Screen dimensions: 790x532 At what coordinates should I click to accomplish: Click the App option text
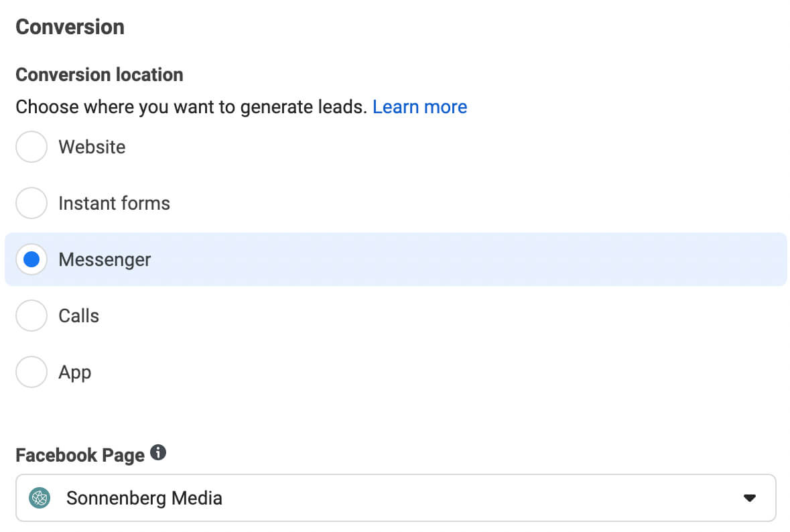[x=74, y=372]
